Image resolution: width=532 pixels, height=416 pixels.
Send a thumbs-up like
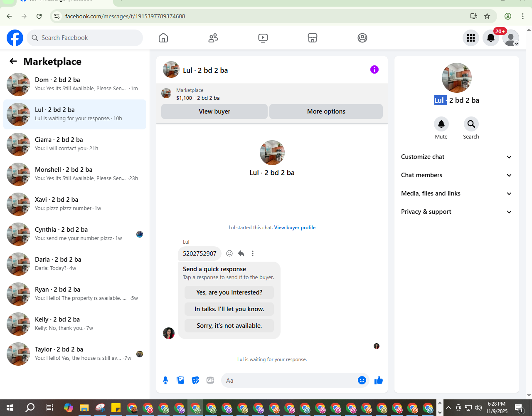click(379, 380)
